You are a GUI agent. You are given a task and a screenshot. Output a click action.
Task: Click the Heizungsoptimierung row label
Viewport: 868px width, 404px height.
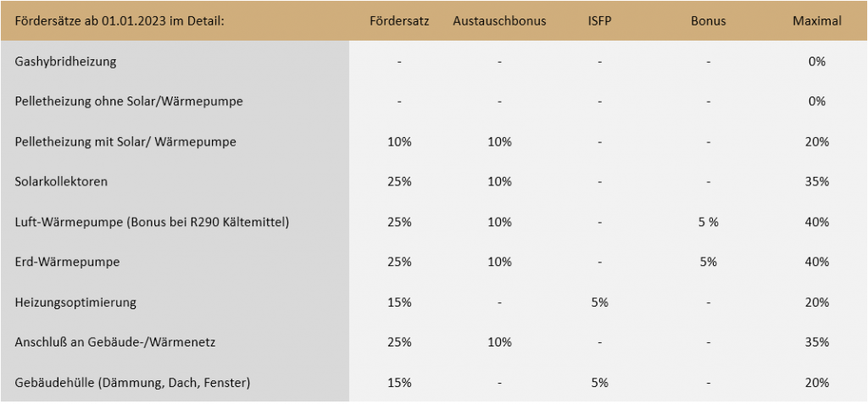point(75,302)
